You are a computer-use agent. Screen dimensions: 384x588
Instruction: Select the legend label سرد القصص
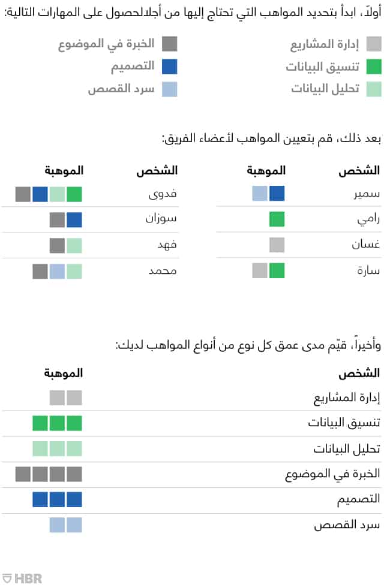pos(121,89)
